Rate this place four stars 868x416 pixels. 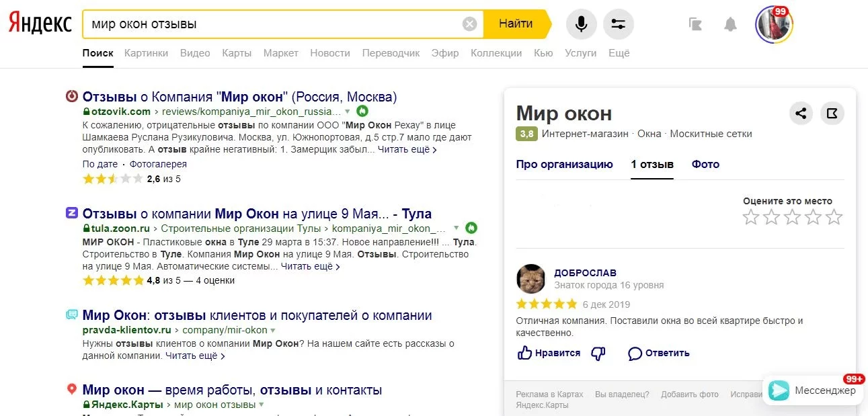point(814,217)
